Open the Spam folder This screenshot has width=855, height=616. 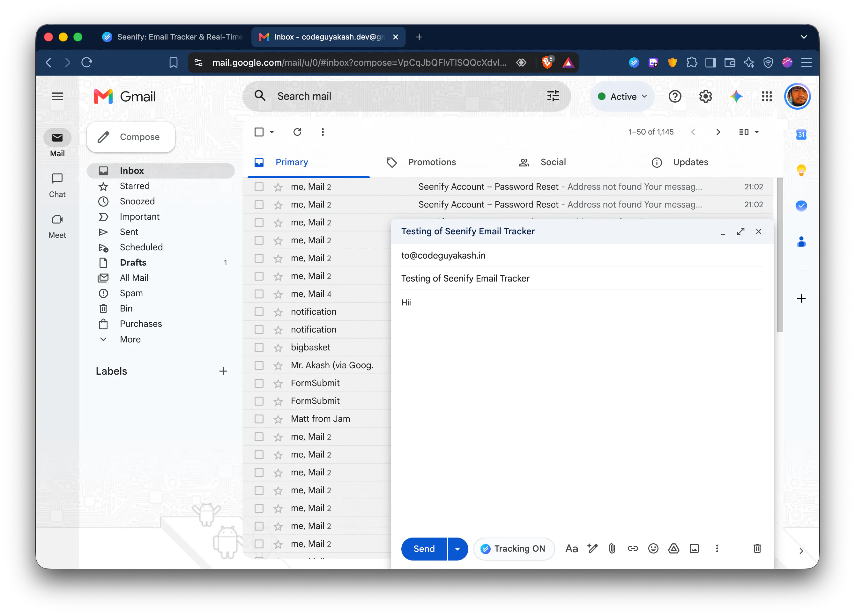pos(131,293)
